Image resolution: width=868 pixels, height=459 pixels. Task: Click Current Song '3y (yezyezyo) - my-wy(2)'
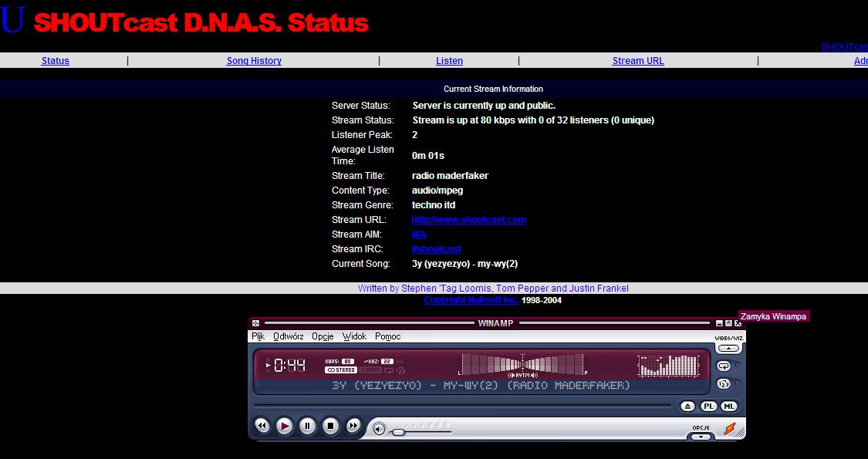[465, 264]
